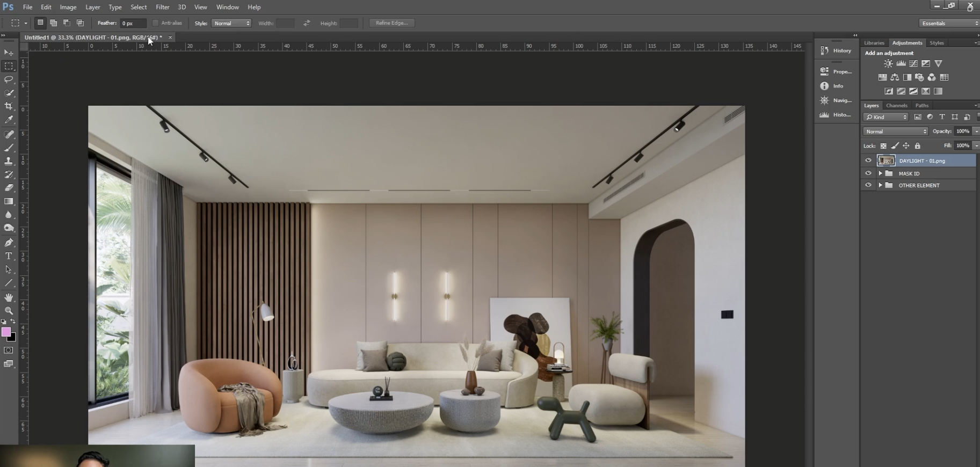Add a Color Balance adjustment
Image resolution: width=980 pixels, height=467 pixels.
pos(895,77)
